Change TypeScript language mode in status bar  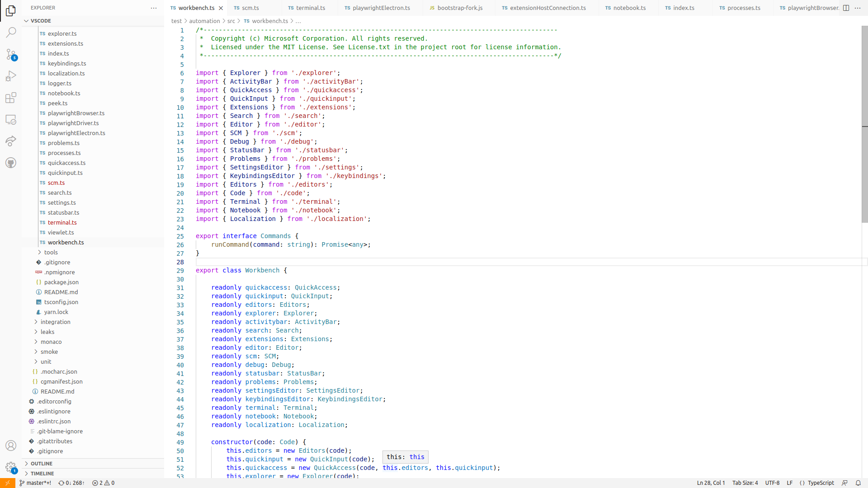pos(821,483)
